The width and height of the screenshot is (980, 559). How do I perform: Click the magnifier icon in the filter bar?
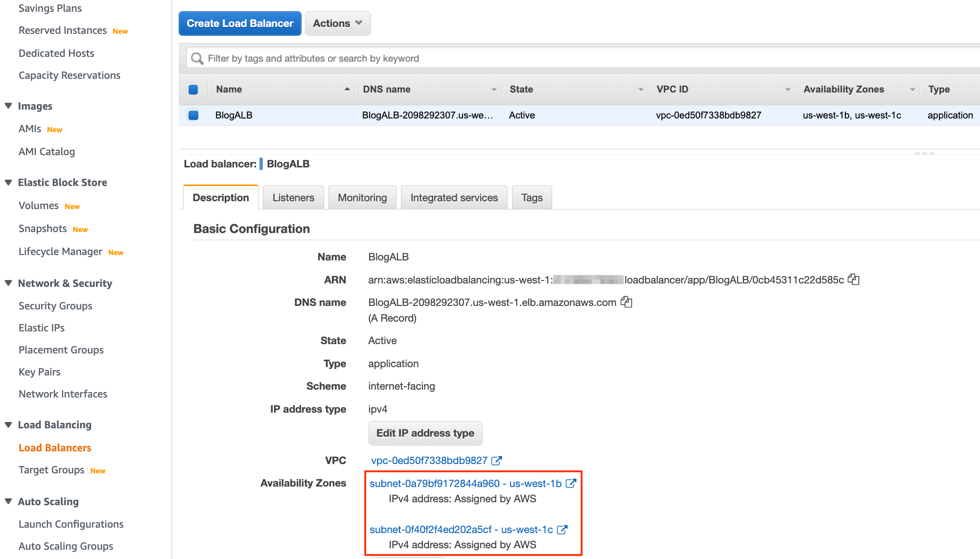(197, 58)
